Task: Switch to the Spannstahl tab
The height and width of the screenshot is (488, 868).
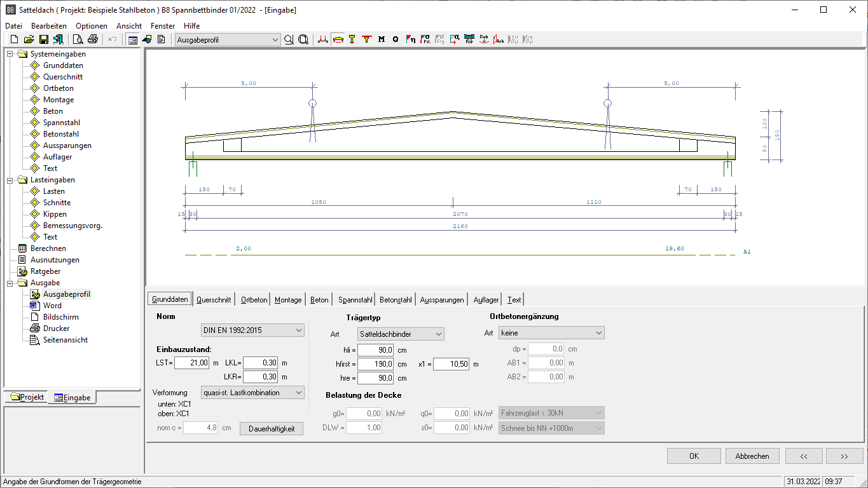Action: pos(355,300)
